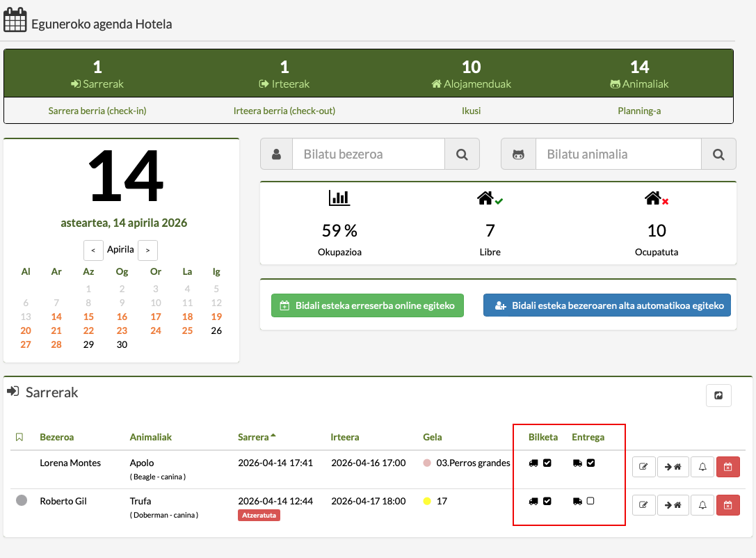756x558 pixels.
Task: Click the search magnifier next to Bilatu animalia
Action: (x=718, y=154)
